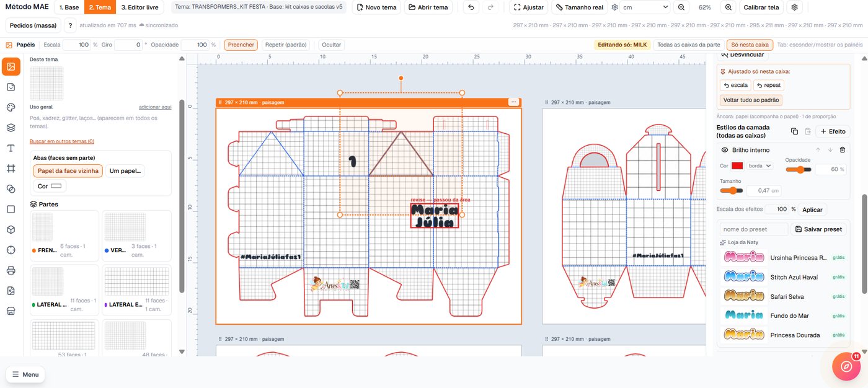This screenshot has width=868, height=388.
Task: Open settings gear next to Calibrar tela
Action: 795,7
